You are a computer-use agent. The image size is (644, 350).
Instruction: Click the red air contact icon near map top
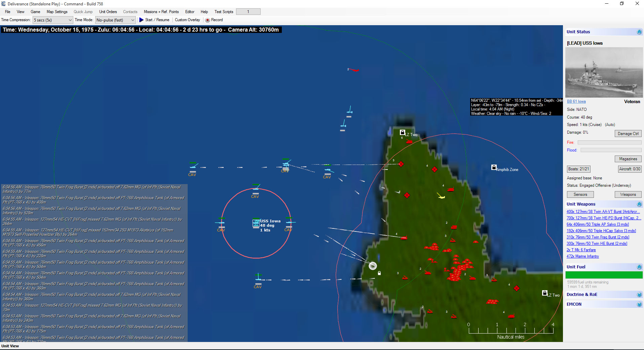point(355,70)
